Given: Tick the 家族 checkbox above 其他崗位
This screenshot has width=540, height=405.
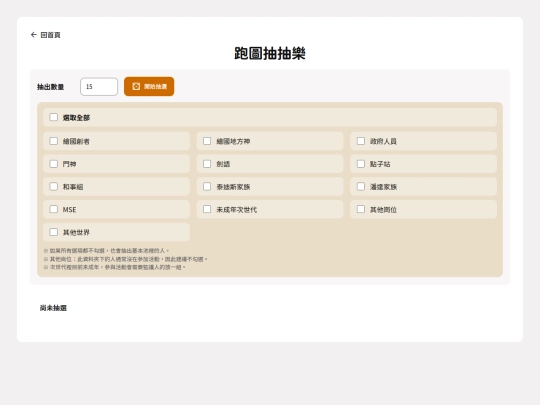Looking at the screenshot, I should pyautogui.click(x=361, y=186).
